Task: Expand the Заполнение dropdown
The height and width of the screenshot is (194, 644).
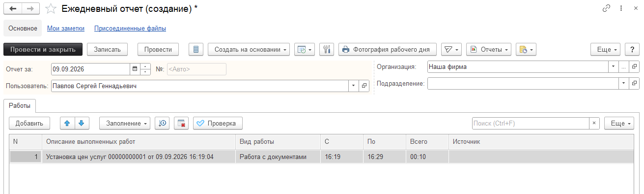Action: [x=125, y=123]
